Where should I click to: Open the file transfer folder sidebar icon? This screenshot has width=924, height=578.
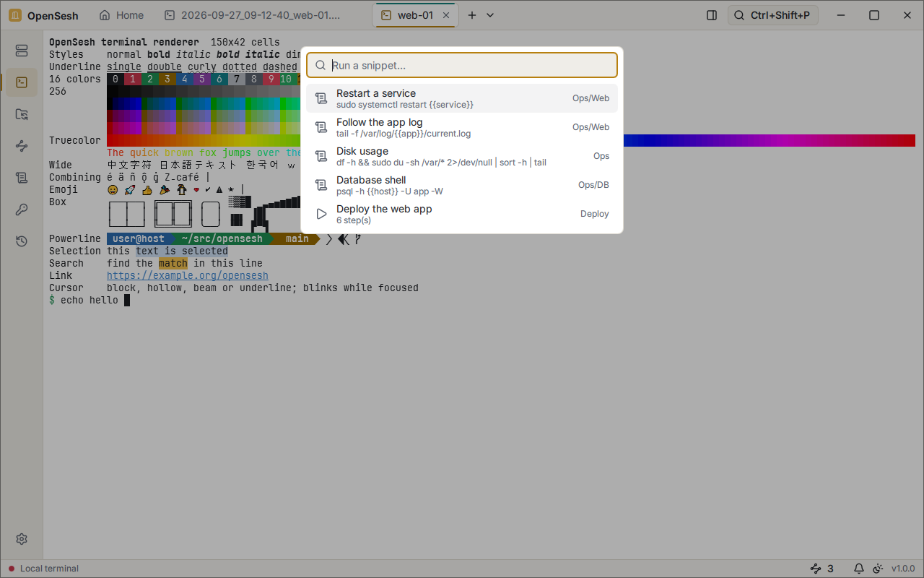(22, 114)
